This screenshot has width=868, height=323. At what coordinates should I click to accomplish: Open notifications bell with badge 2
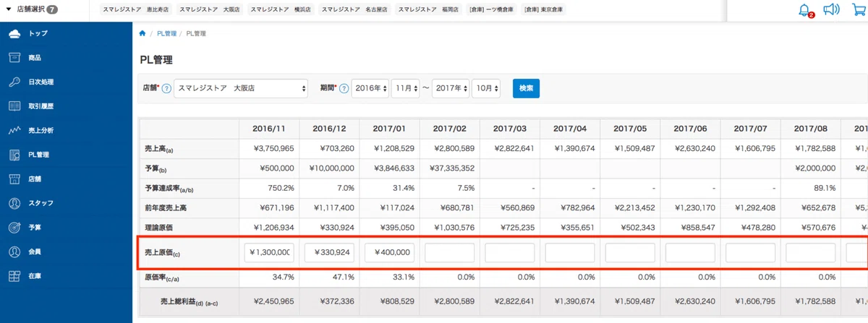click(804, 10)
